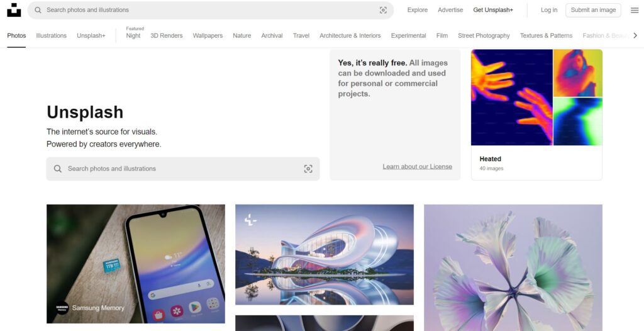The height and width of the screenshot is (331, 644).
Task: Open the 3D Renders category
Action: pyautogui.click(x=166, y=36)
